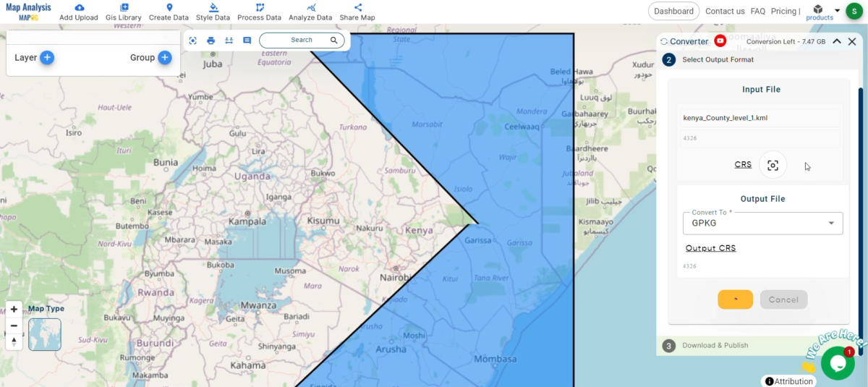This screenshot has width=868, height=387.
Task: Reset map bearing with compass button
Action: (14, 341)
